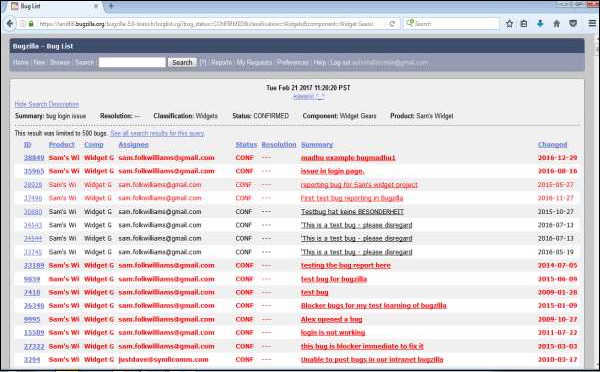Select the Bug List browser tab
Viewport: 600px width, 372px height.
coord(54,6)
